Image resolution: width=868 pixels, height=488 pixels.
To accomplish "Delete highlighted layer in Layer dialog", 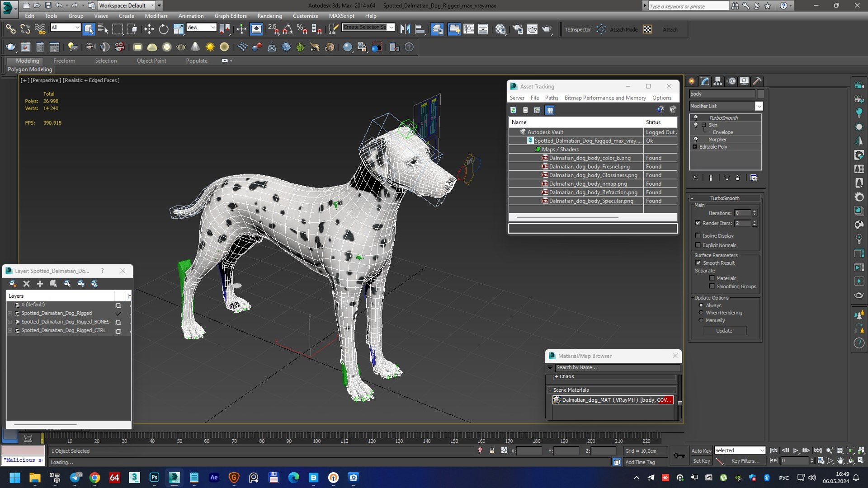I will click(x=26, y=284).
